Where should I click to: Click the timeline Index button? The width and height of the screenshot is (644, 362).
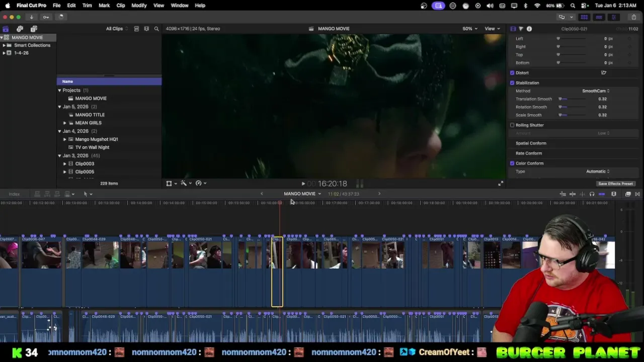[14, 194]
